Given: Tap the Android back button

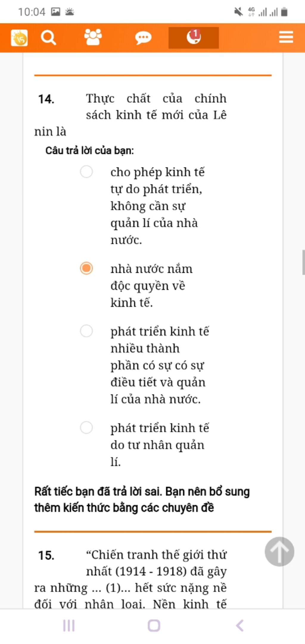Looking at the screenshot, I should [240, 626].
